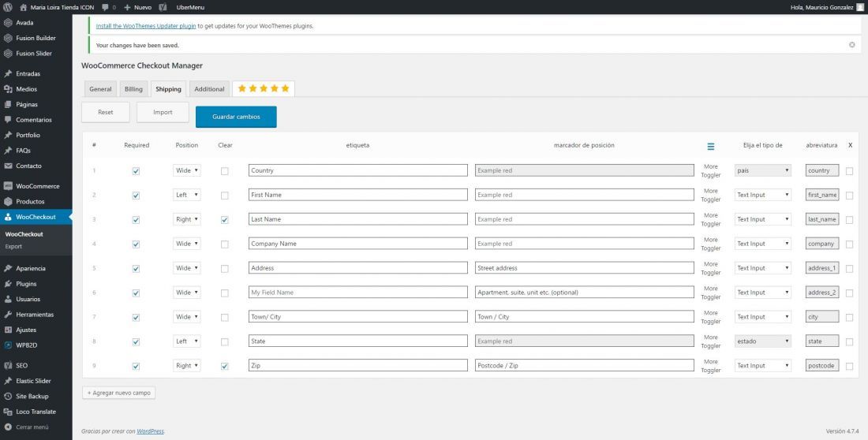Check the remove X checkbox for Country row
This screenshot has height=440, width=868.
(x=849, y=171)
